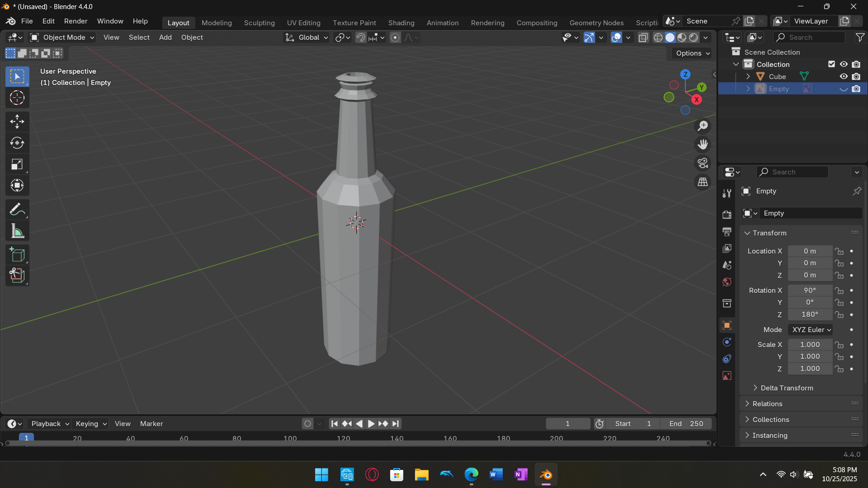The image size is (868, 488).
Task: Open the Global transform orientation dropdown
Action: click(x=307, y=38)
